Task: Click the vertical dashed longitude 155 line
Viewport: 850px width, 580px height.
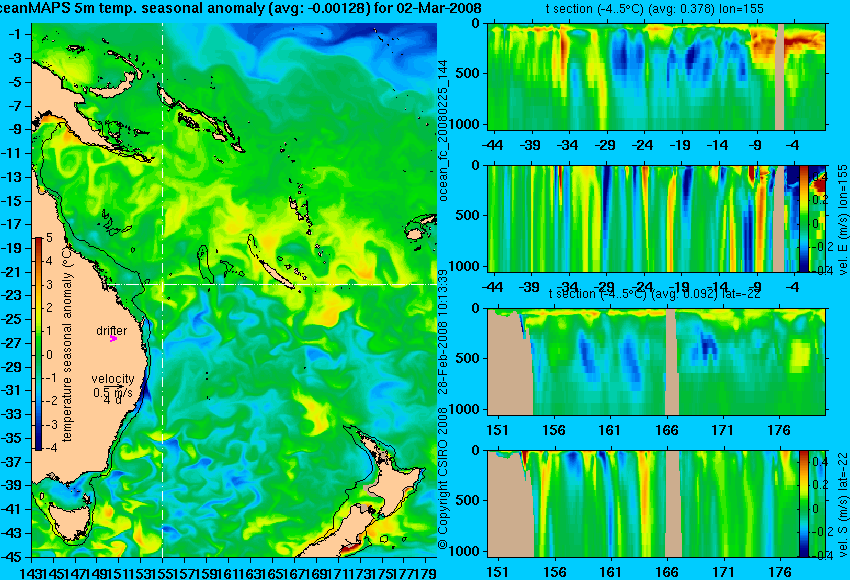Action: point(163,290)
